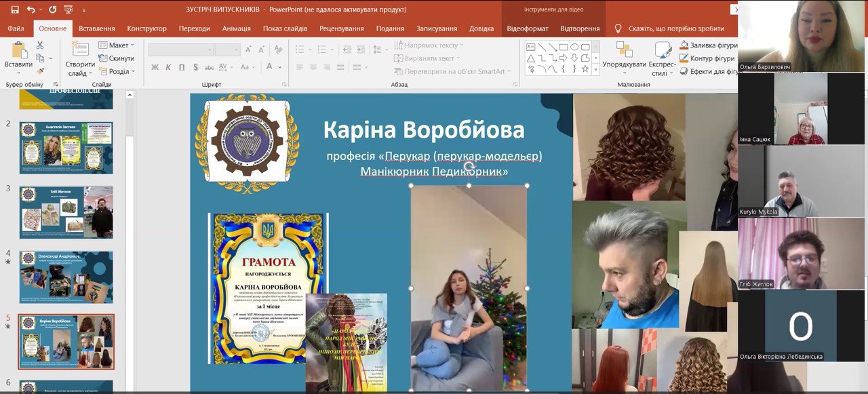The width and height of the screenshot is (868, 394).
Task: Toggle bold with the Ж button
Action: coord(155,66)
